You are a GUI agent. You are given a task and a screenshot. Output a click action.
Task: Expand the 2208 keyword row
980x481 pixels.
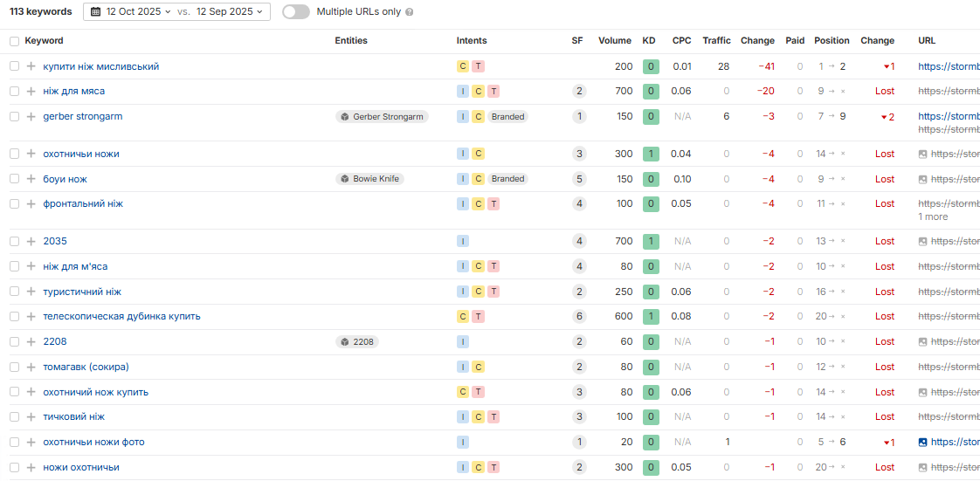(31, 341)
